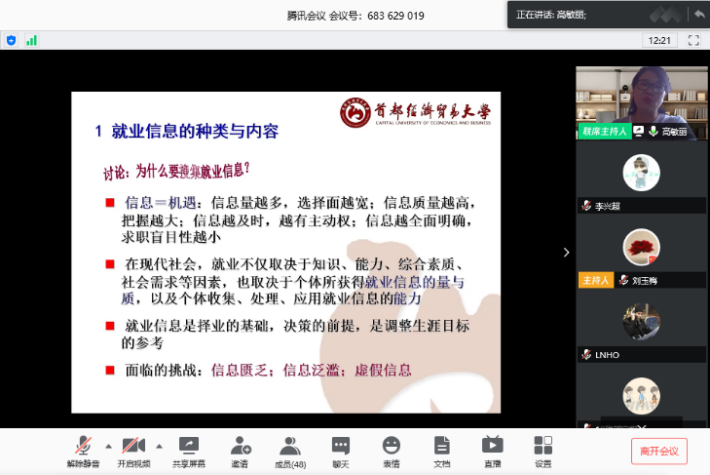Open video options arrow beside 开启视频

tap(159, 444)
